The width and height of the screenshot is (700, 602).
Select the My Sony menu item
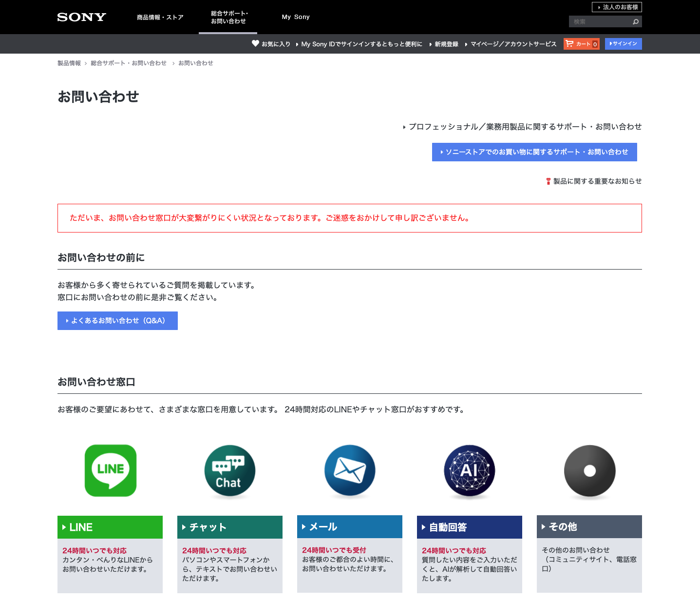[x=296, y=17]
